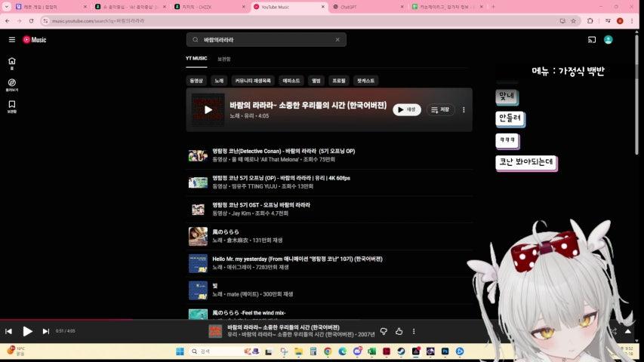Filter results by 커뮤니티 재생목록 chip
The height and width of the screenshot is (362, 644).
[253, 81]
